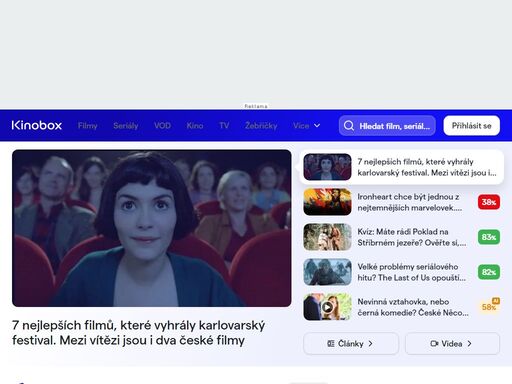Open the Nevinná vztahovka article link
The width and height of the screenshot is (512, 384).
(413, 307)
